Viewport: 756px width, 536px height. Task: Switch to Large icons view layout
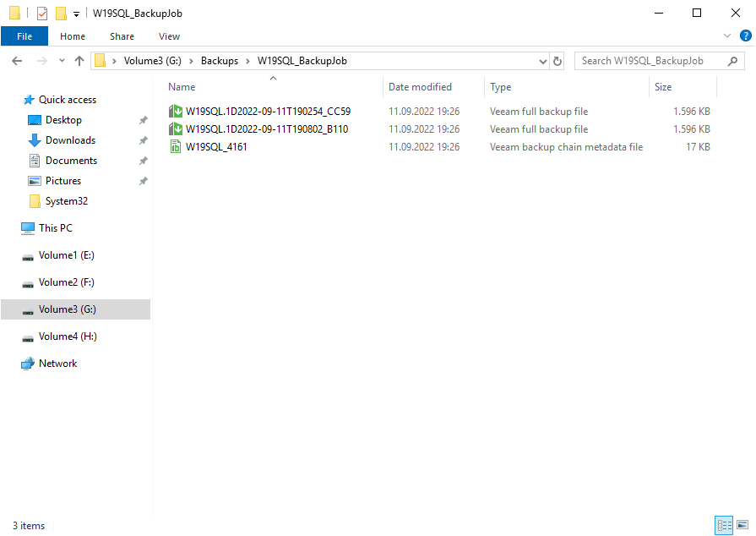(742, 525)
